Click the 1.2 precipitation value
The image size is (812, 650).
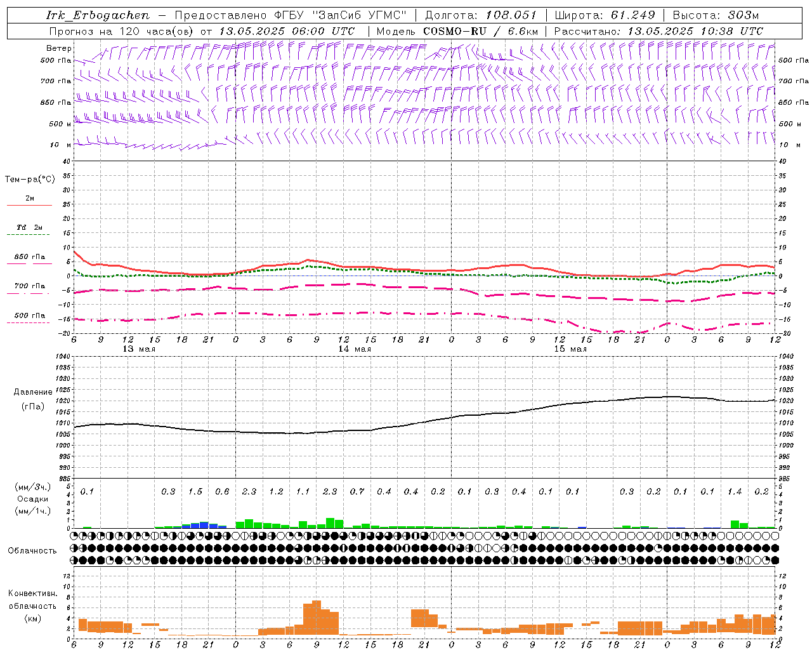pos(276,492)
